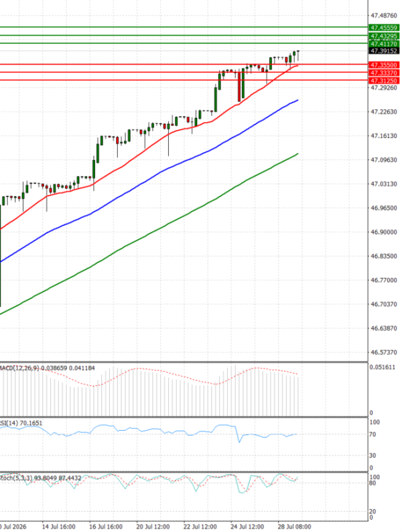
Task: Click the RSI(14) 70.1651 indicator label
Action: [x=21, y=423]
